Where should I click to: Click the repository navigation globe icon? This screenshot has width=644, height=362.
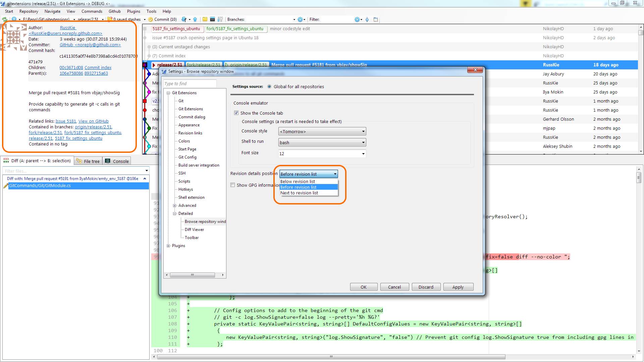(14, 19)
